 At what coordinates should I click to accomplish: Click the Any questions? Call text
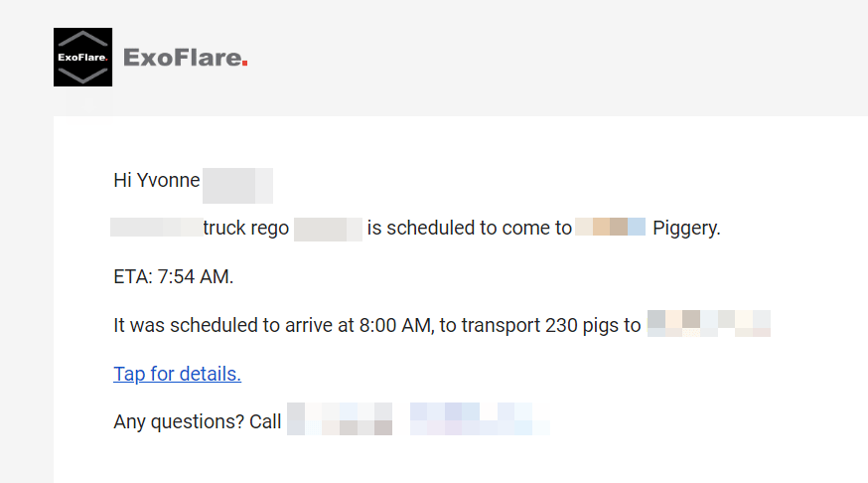[197, 421]
